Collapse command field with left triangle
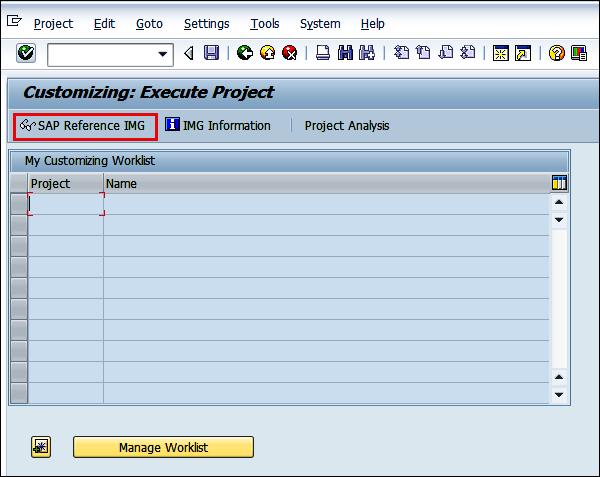 click(x=189, y=53)
